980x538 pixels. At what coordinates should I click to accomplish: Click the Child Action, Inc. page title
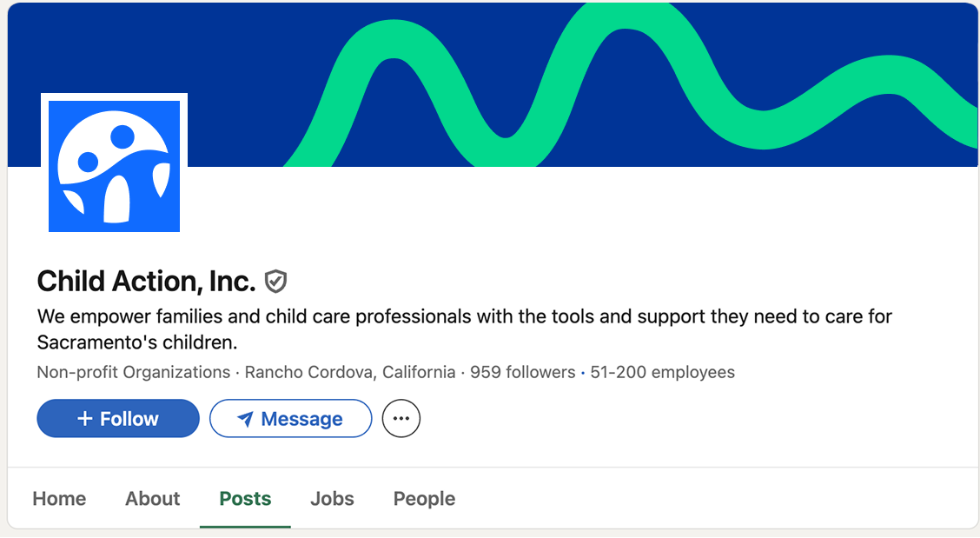click(x=146, y=282)
